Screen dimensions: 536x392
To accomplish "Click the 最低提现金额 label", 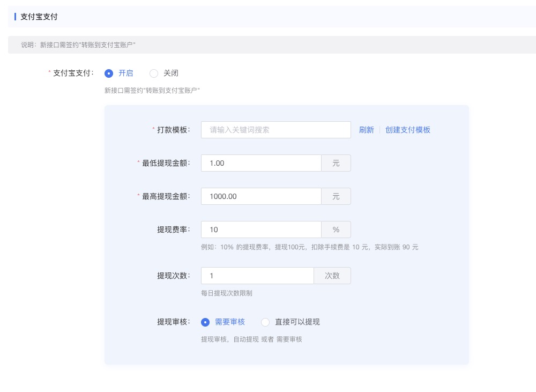I will 166,163.
